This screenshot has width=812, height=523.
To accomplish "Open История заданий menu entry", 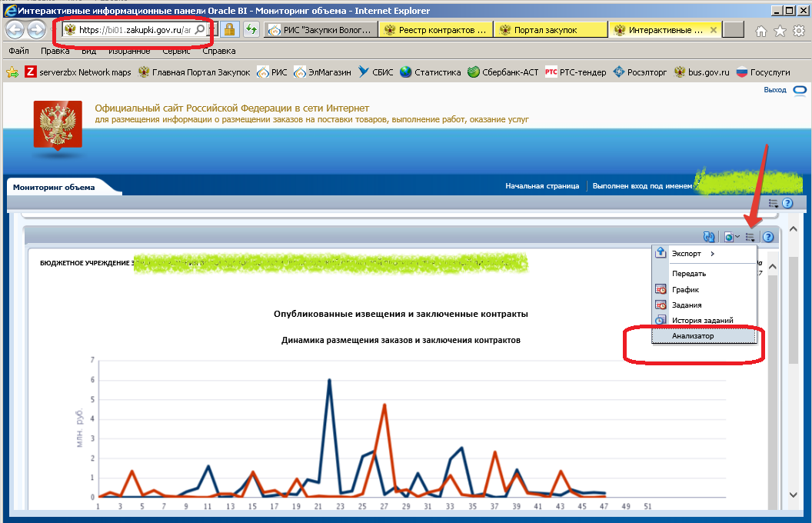I will click(x=702, y=320).
